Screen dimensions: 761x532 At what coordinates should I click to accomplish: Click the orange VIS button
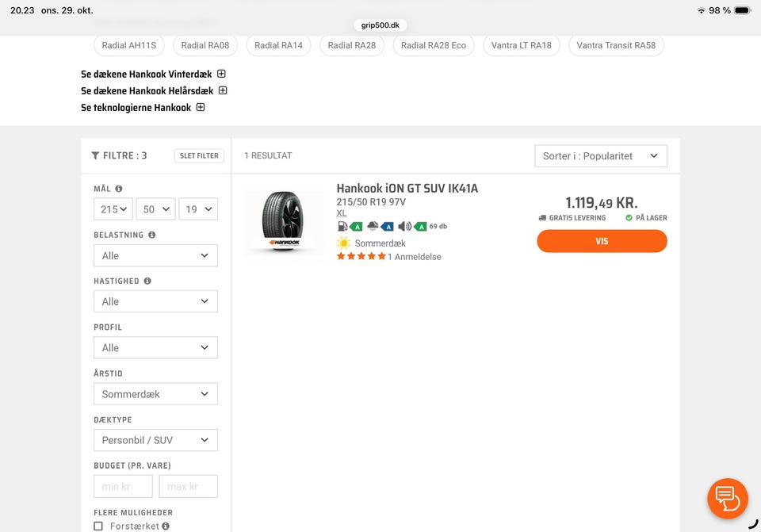coord(602,241)
